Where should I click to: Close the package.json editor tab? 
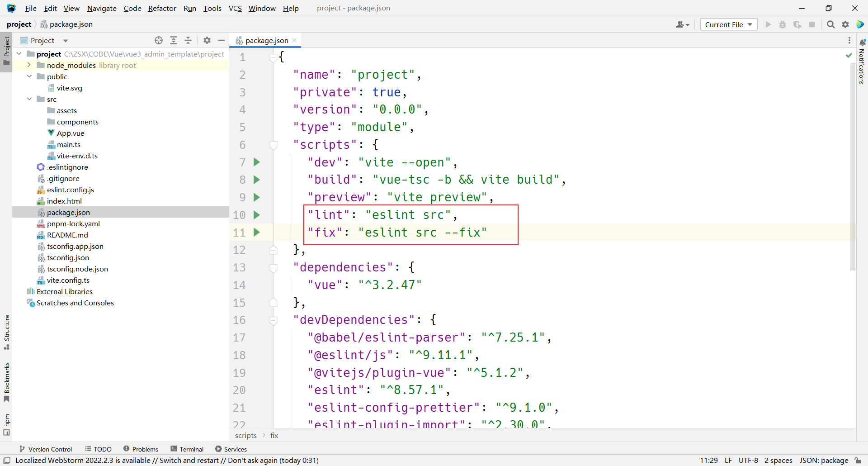295,40
